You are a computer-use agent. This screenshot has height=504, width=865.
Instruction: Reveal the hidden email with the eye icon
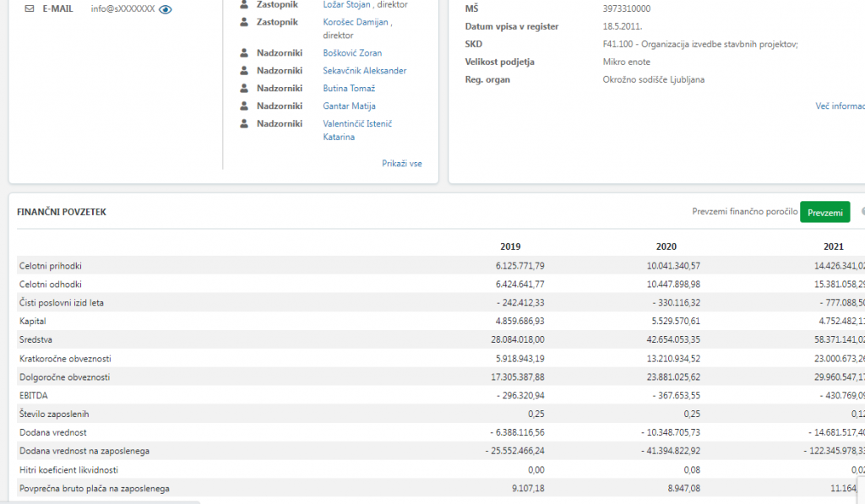tap(166, 9)
